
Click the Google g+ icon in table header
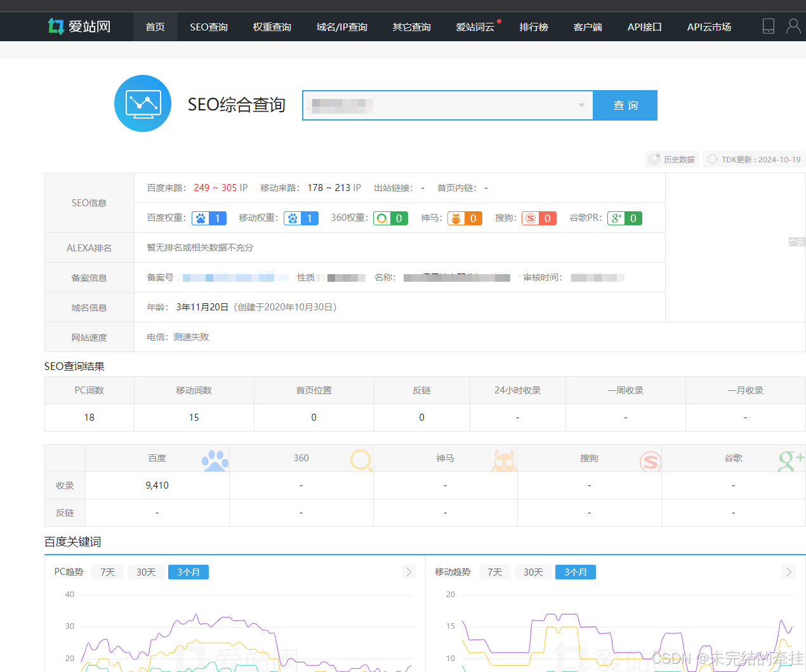(x=791, y=460)
